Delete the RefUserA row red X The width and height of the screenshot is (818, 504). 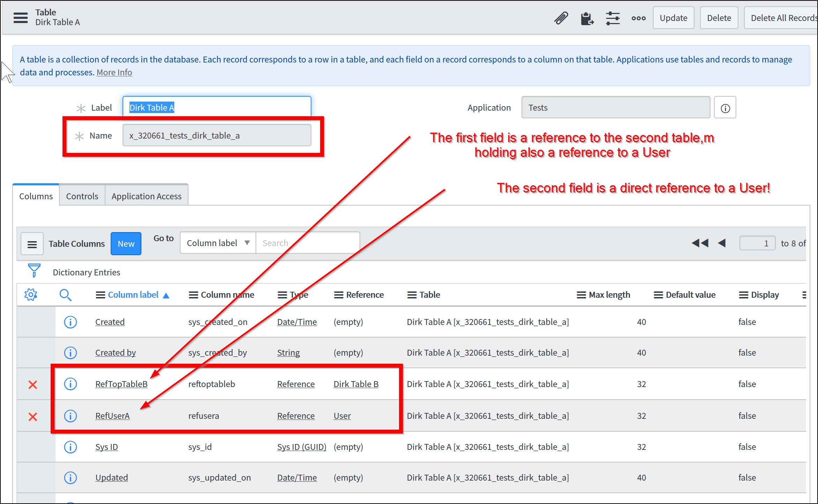pos(33,416)
